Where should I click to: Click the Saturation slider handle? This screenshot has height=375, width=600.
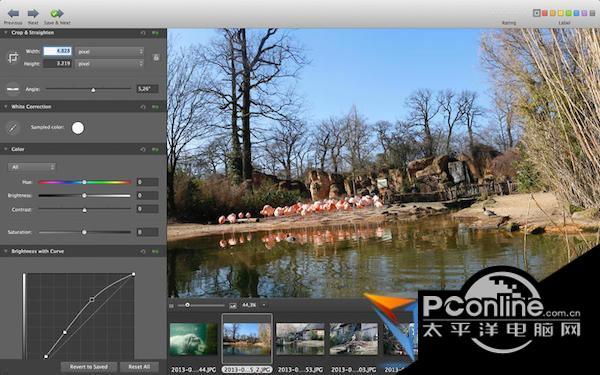[x=84, y=232]
